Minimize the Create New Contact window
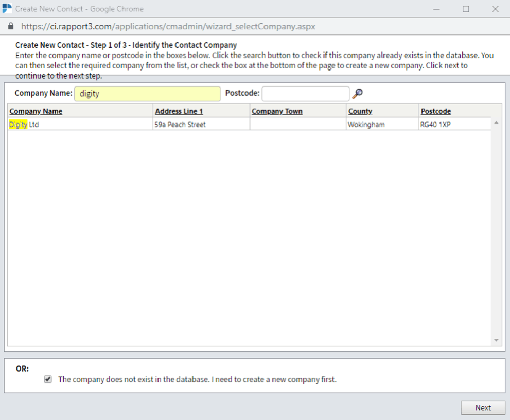Screen dimensions: 510x420 [436, 9]
